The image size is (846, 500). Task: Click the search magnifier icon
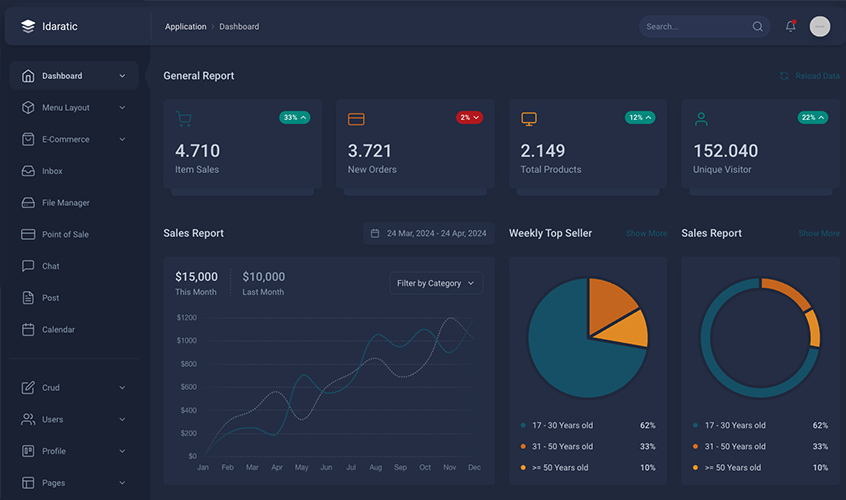pos(757,27)
